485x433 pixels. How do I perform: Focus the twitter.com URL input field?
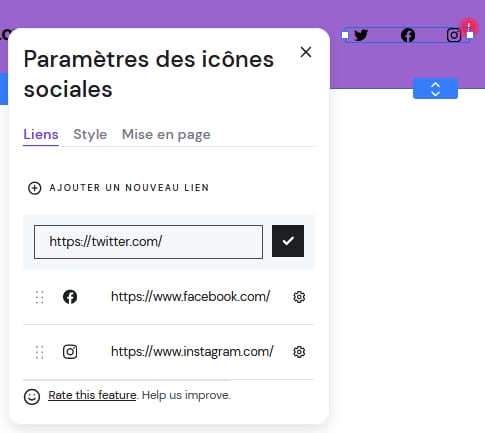[x=148, y=242]
